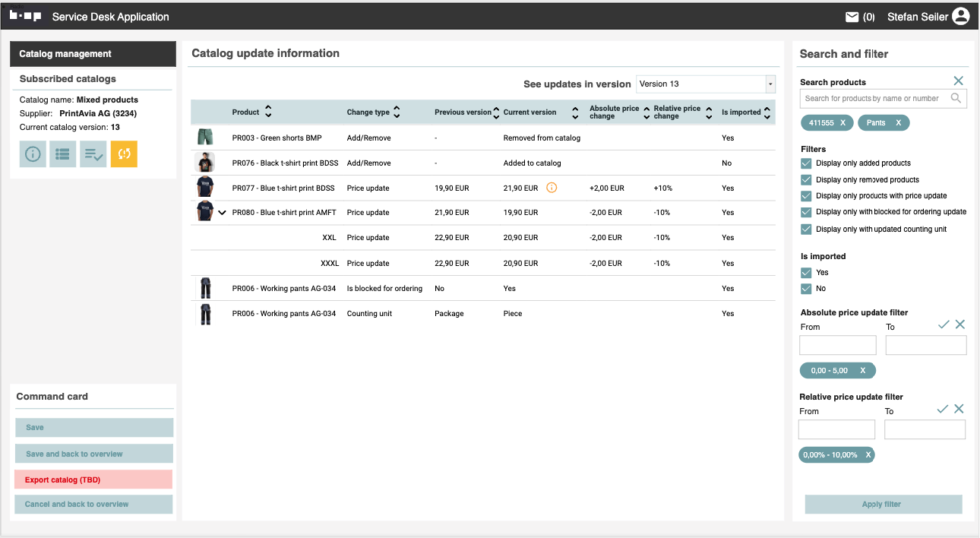Collapse the PR080 Blue t-shirt row
This screenshot has width=980, height=538.
pos(222,213)
